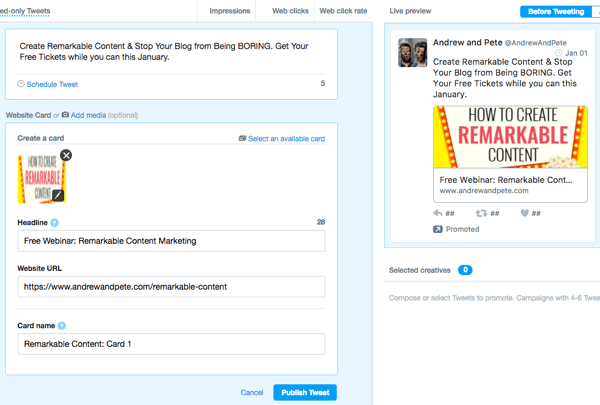Click the preview card image banner
The image size is (600, 405).
[x=510, y=137]
